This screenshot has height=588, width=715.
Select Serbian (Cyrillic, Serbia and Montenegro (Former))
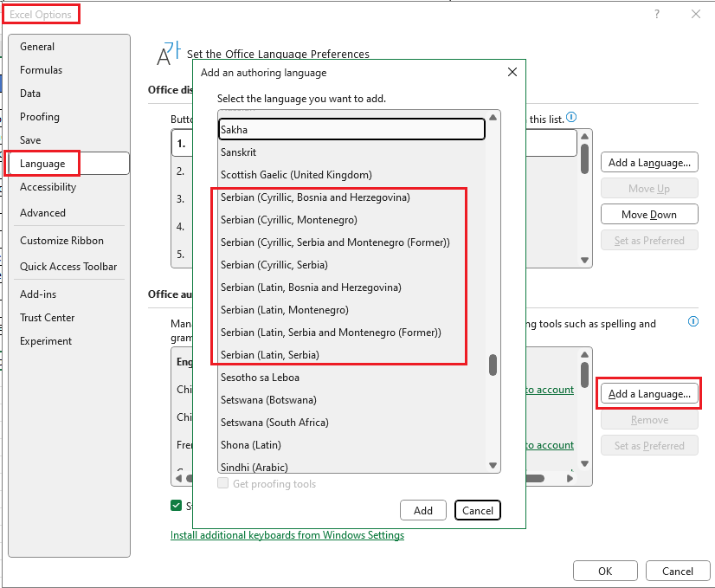point(351,242)
